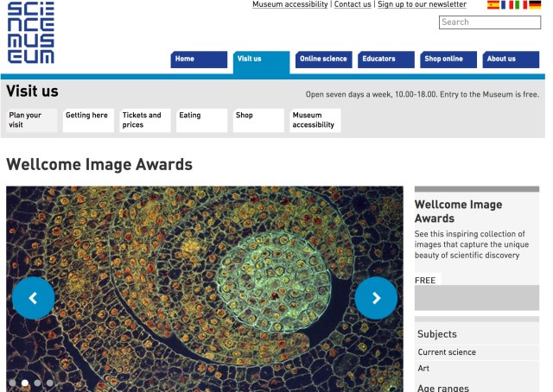Screen dimensions: 553x392
Task: Switch language via the Spanish flag
Action: pos(493,5)
